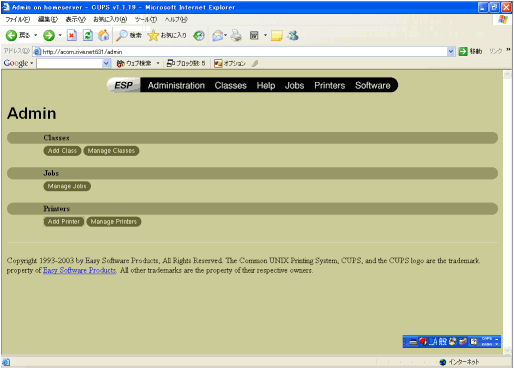Open the Back button history dropdown arrow
The height and width of the screenshot is (368, 514).
click(x=35, y=35)
